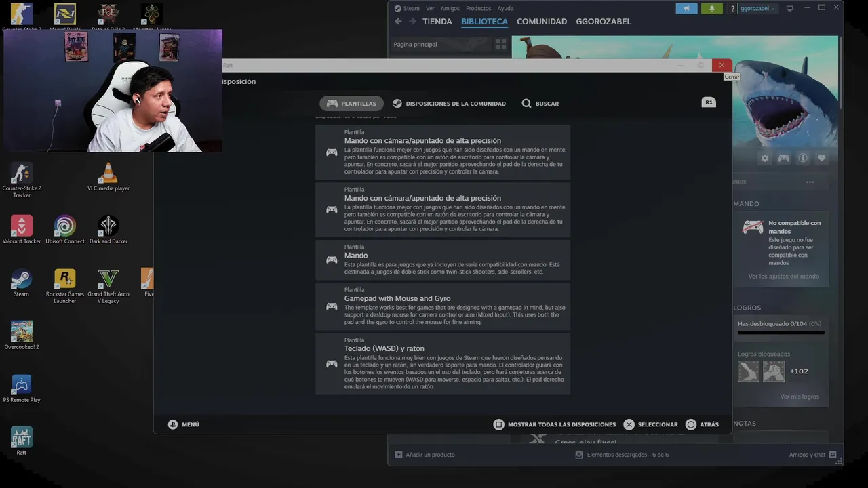Open Counter-Strike 2 Tracker desktop icon
868x488 pixels.
pos(22,180)
